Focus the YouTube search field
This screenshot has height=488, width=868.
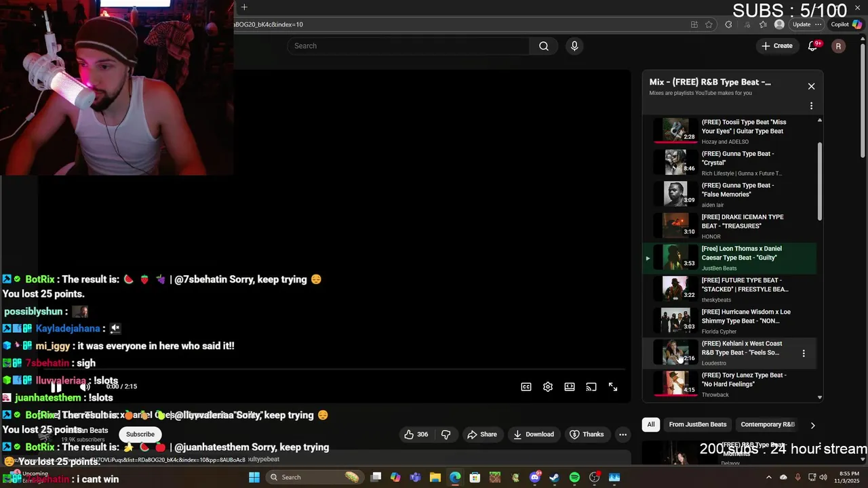point(409,46)
